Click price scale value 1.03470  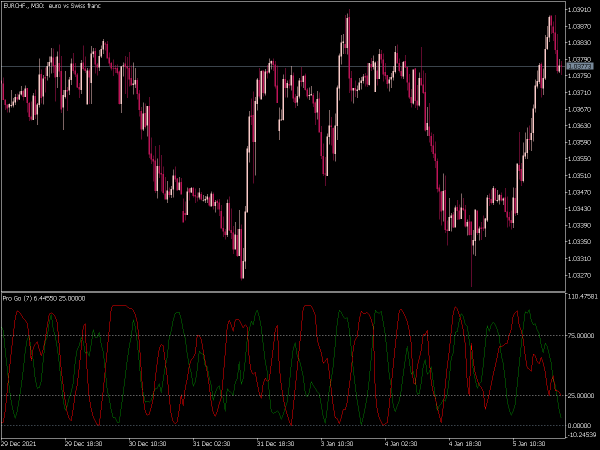tap(580, 192)
